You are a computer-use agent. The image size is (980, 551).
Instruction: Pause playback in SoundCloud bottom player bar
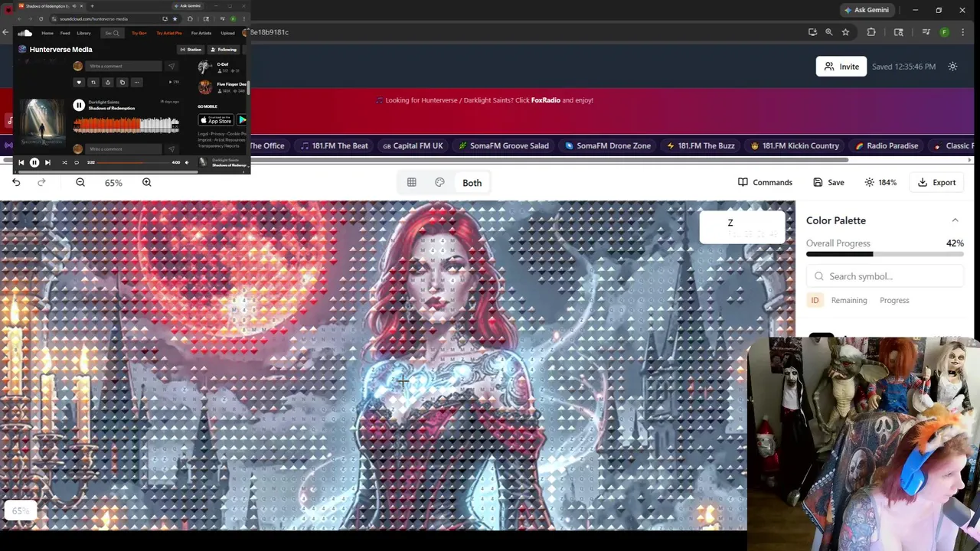click(34, 162)
